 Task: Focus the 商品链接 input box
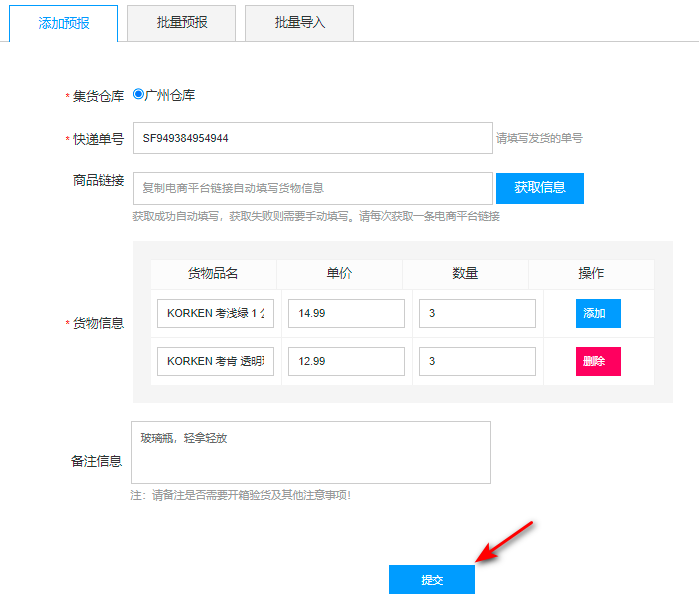312,188
